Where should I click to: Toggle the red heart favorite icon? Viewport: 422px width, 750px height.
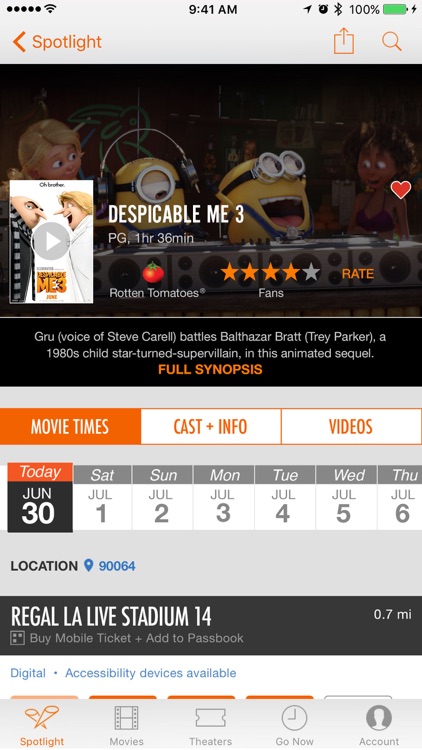point(400,190)
